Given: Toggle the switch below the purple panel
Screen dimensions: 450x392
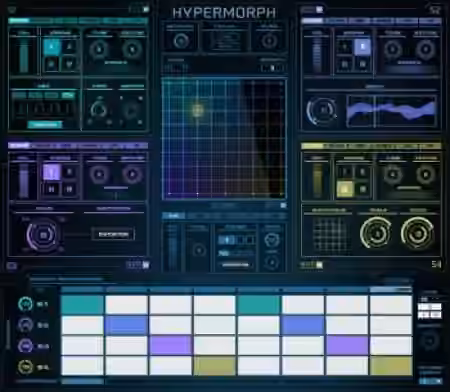Looking at the screenshot, I should pyautogui.click(x=138, y=265).
